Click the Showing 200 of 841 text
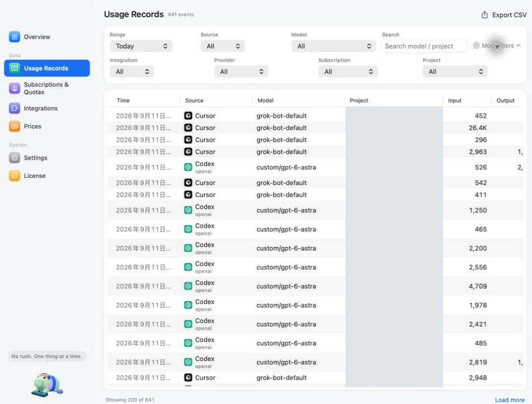Viewport: 532px width, 404px height. (x=130, y=400)
